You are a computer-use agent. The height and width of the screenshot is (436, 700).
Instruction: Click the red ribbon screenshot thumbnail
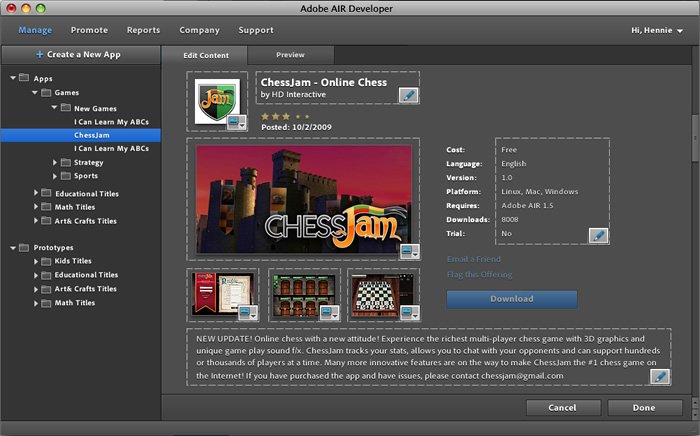click(x=222, y=294)
